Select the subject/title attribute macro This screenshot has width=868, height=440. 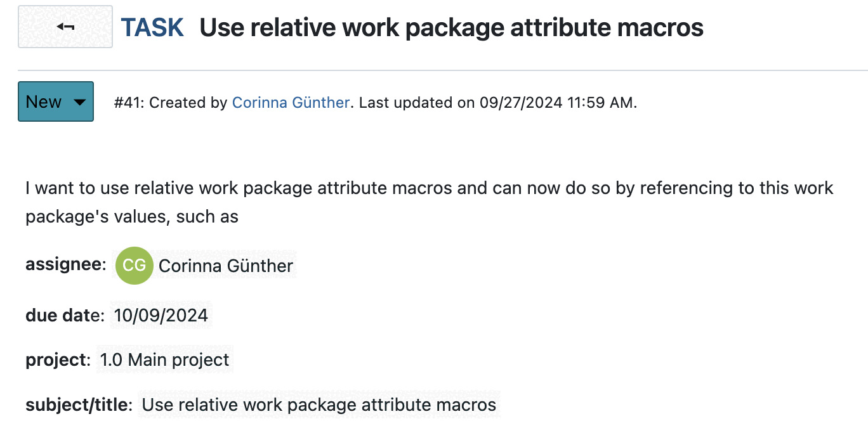point(319,404)
